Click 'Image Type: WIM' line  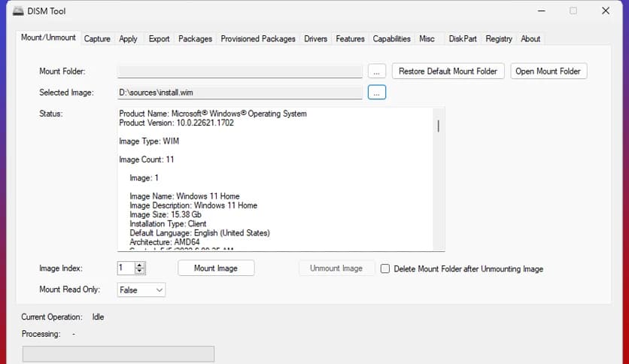149,141
